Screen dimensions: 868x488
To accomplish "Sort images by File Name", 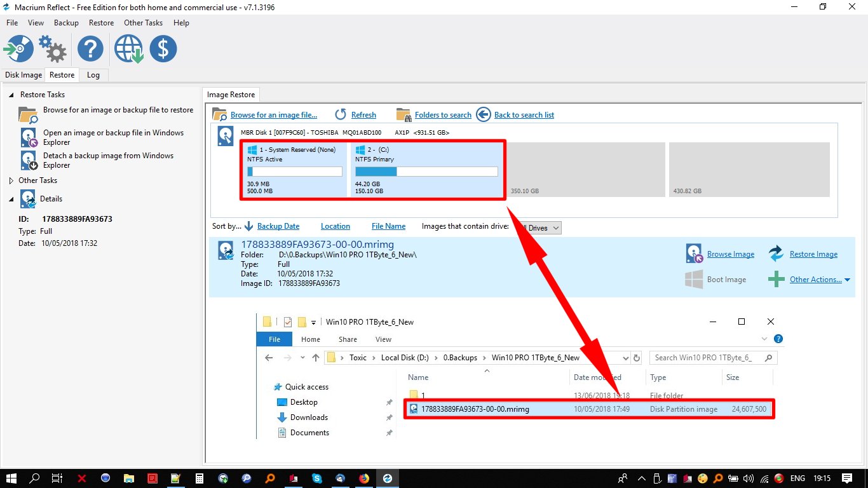I will click(x=388, y=226).
